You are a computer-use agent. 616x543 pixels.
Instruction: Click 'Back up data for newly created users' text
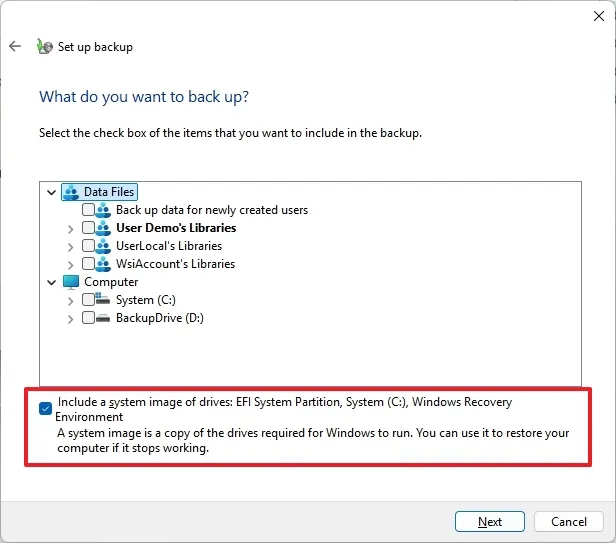[212, 210]
